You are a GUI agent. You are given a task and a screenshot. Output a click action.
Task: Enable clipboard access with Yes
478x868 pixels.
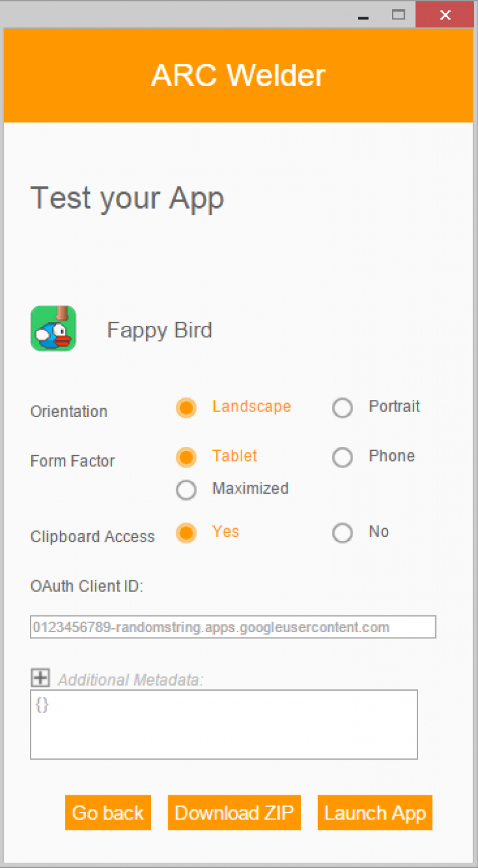point(186,533)
